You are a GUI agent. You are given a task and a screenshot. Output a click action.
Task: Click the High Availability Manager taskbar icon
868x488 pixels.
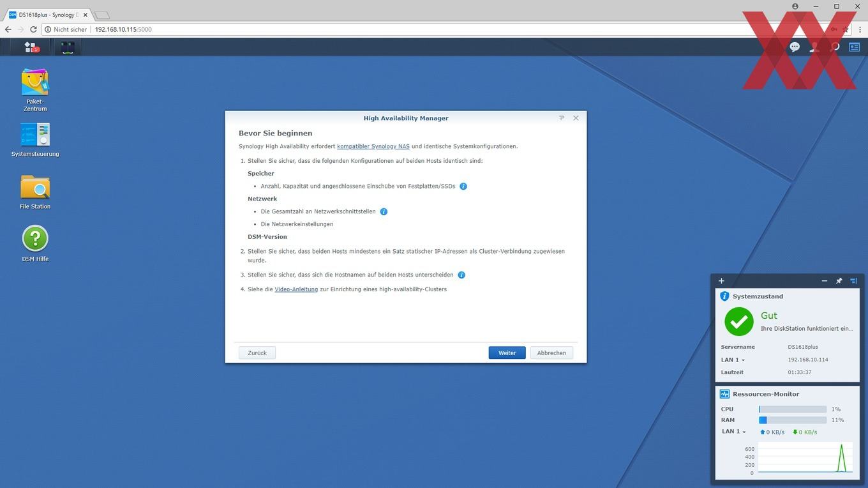(x=68, y=47)
